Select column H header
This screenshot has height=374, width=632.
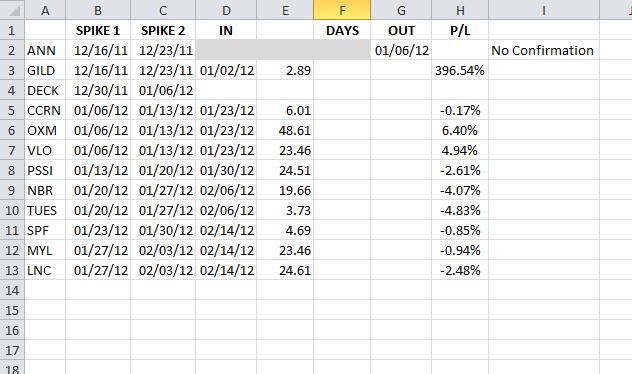pos(460,10)
